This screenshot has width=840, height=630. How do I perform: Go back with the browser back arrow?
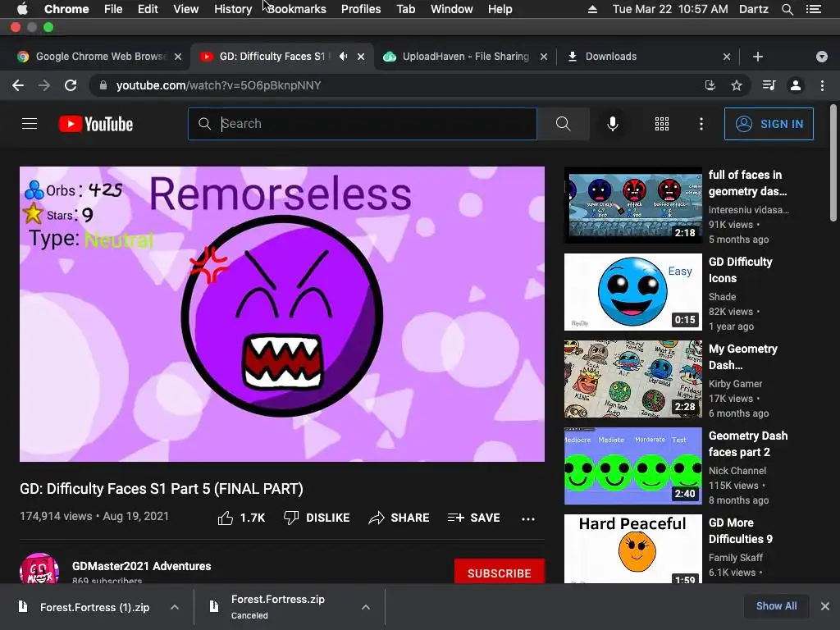pos(18,85)
